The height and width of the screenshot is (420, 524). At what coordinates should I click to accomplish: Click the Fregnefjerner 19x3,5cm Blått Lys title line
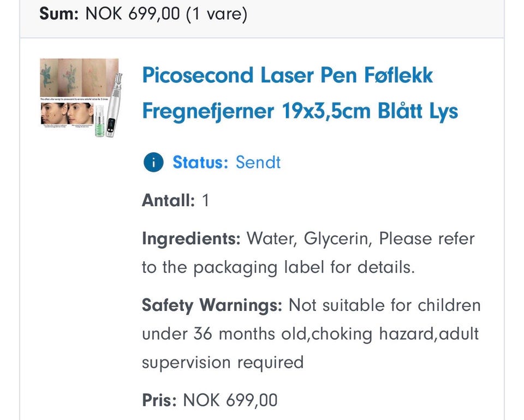(x=300, y=111)
